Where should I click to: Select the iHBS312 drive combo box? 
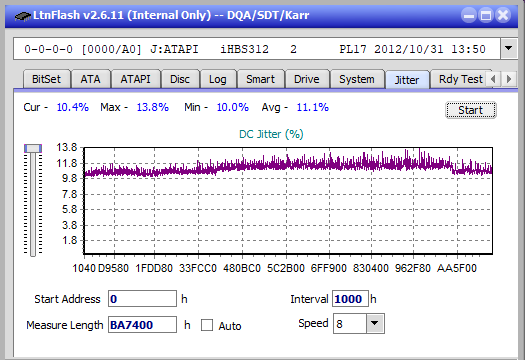257,49
